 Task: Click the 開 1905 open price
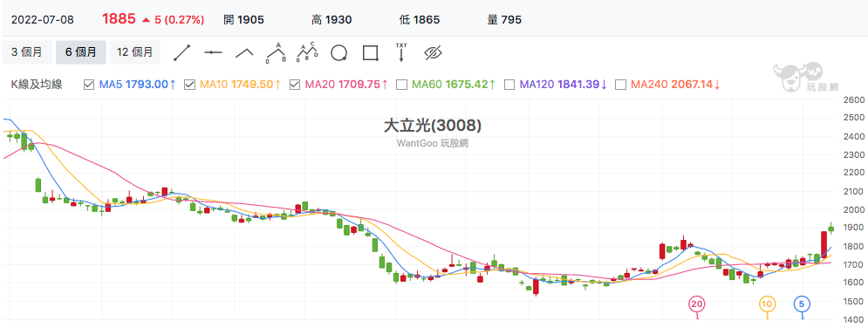[x=243, y=20]
